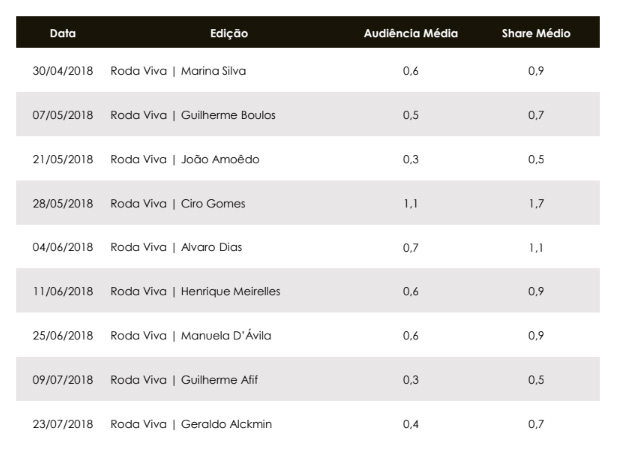
Task: Select the Ciro Gomes edition cell
Action: [x=178, y=203]
